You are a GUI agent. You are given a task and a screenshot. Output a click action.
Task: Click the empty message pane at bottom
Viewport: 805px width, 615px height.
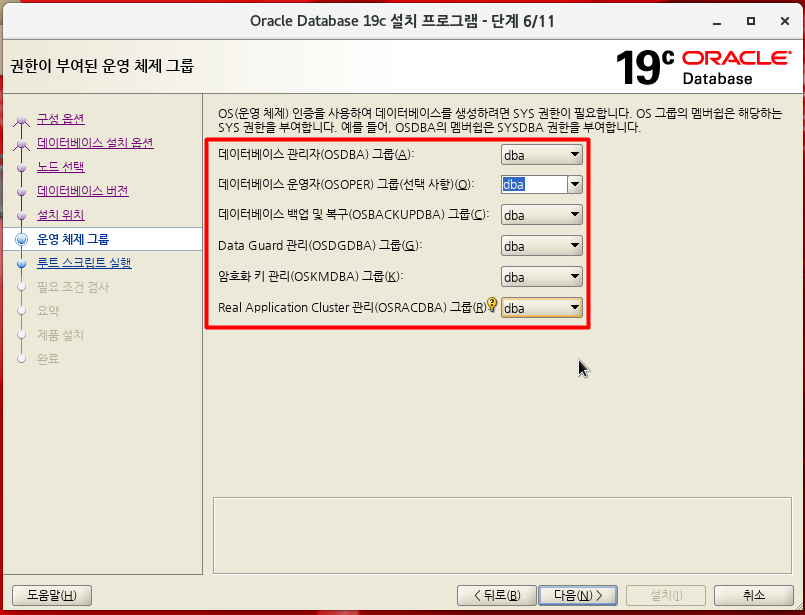click(502, 535)
